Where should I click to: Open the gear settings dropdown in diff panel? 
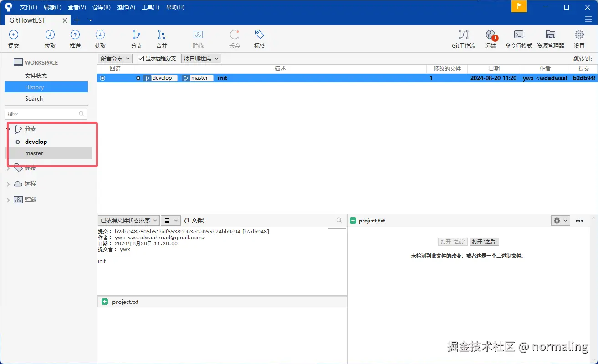click(560, 220)
